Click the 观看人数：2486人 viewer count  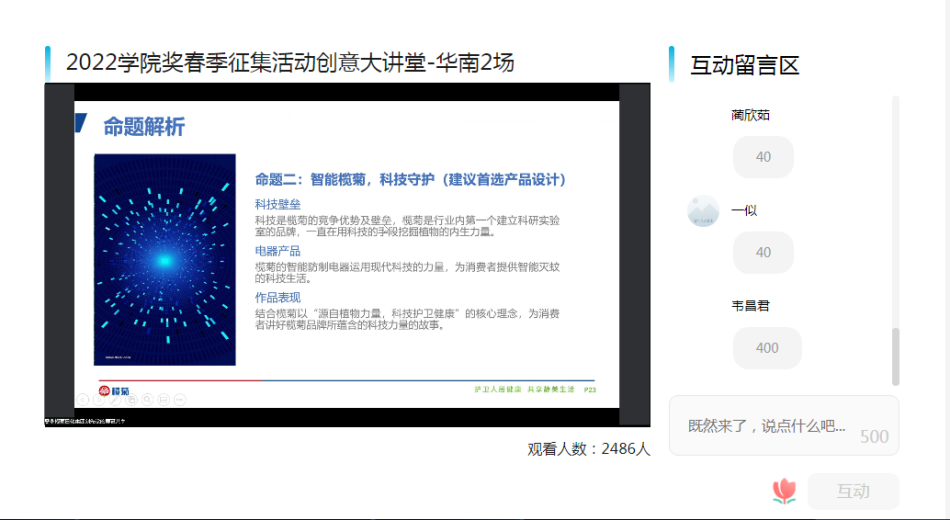588,449
